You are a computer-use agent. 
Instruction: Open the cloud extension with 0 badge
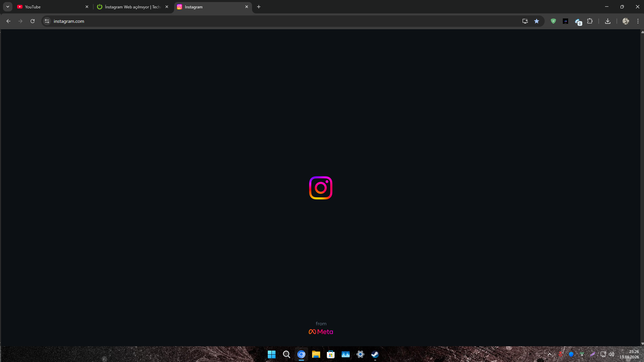tap(578, 21)
